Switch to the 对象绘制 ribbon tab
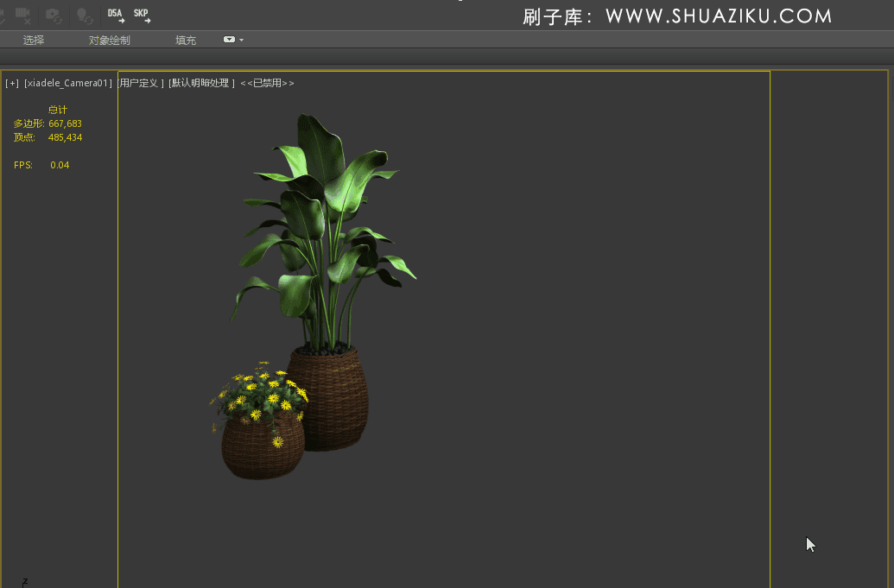894x588 pixels. [x=108, y=39]
